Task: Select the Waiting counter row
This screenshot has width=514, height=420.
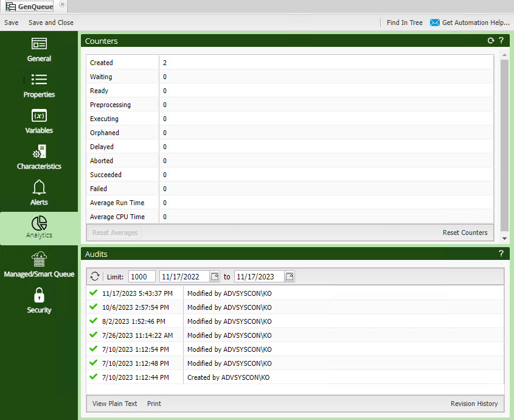Action: [x=290, y=77]
